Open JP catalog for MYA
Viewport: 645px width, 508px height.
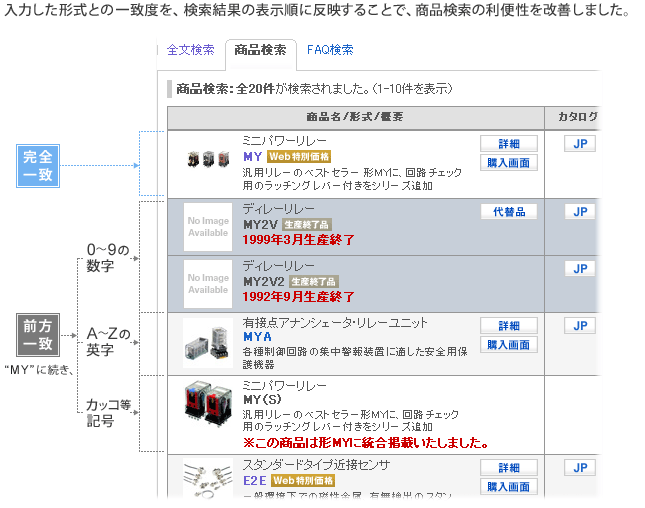pos(580,325)
